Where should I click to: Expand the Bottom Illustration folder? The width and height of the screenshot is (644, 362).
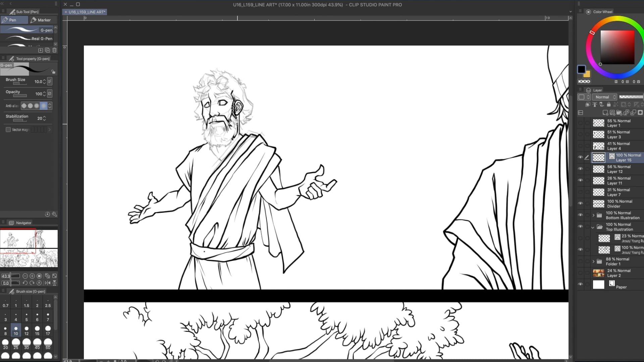click(x=593, y=215)
